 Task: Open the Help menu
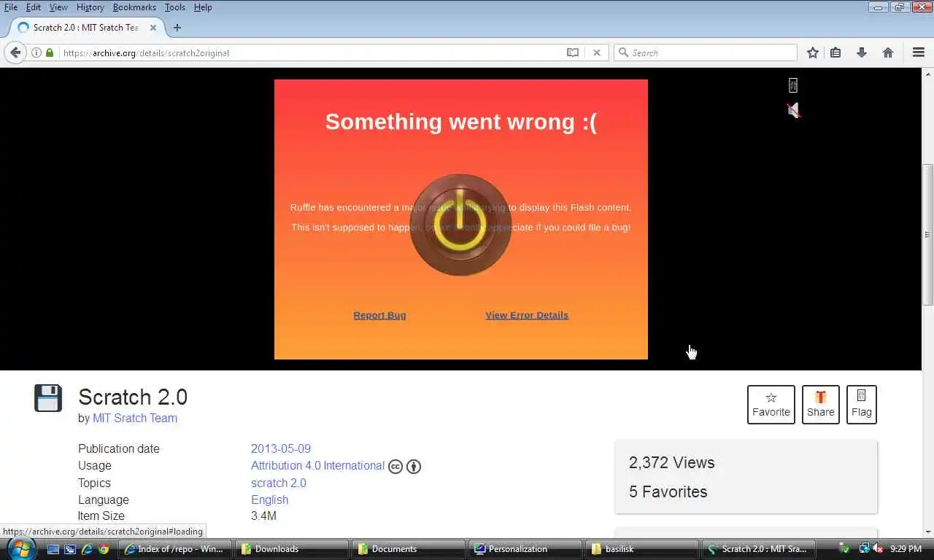203,7
